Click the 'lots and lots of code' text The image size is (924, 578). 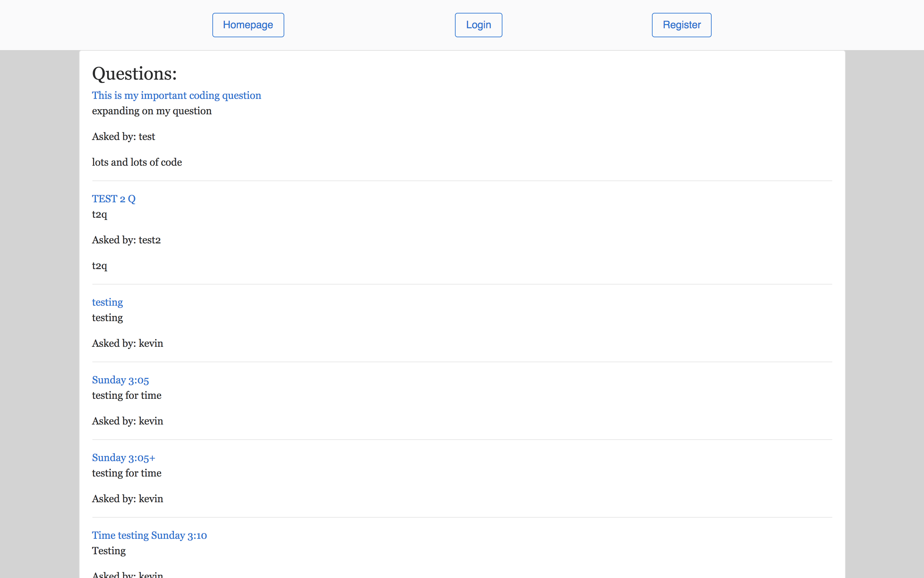137,162
